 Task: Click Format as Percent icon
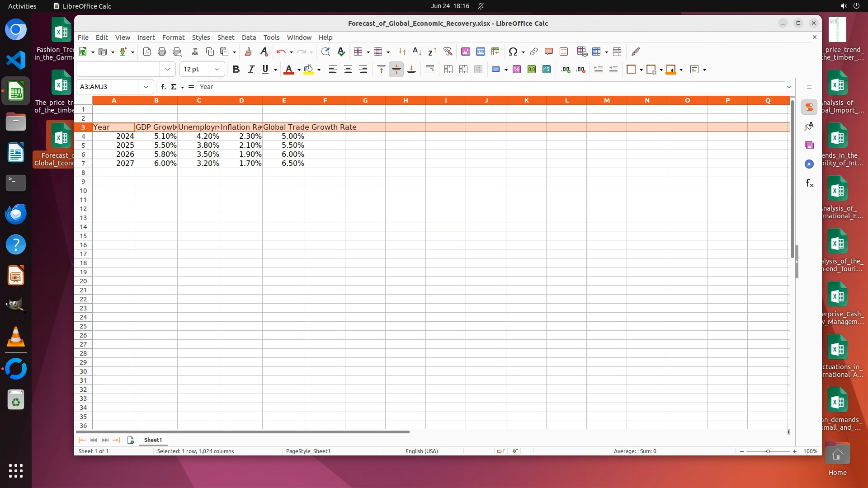[x=517, y=69]
